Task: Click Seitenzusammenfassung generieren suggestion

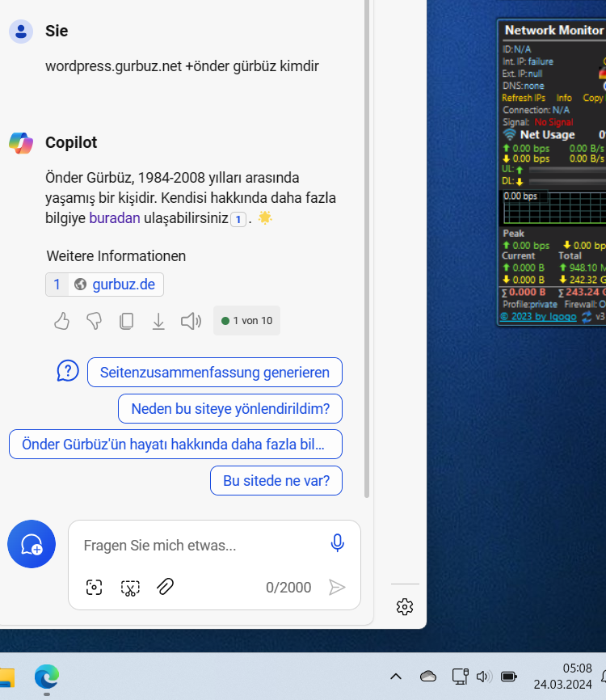Action: 215,373
